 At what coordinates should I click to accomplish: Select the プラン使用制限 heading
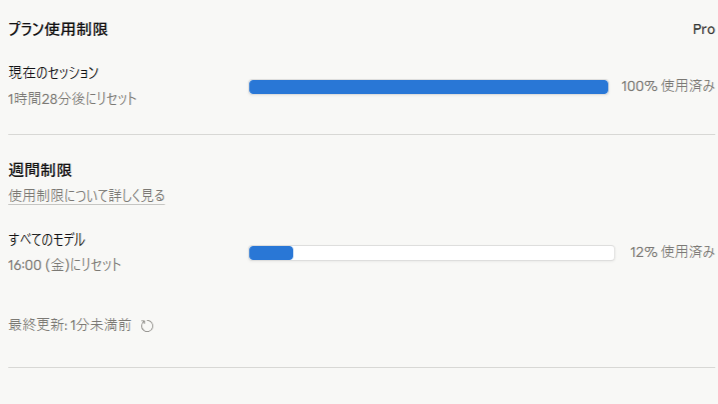tap(58, 29)
